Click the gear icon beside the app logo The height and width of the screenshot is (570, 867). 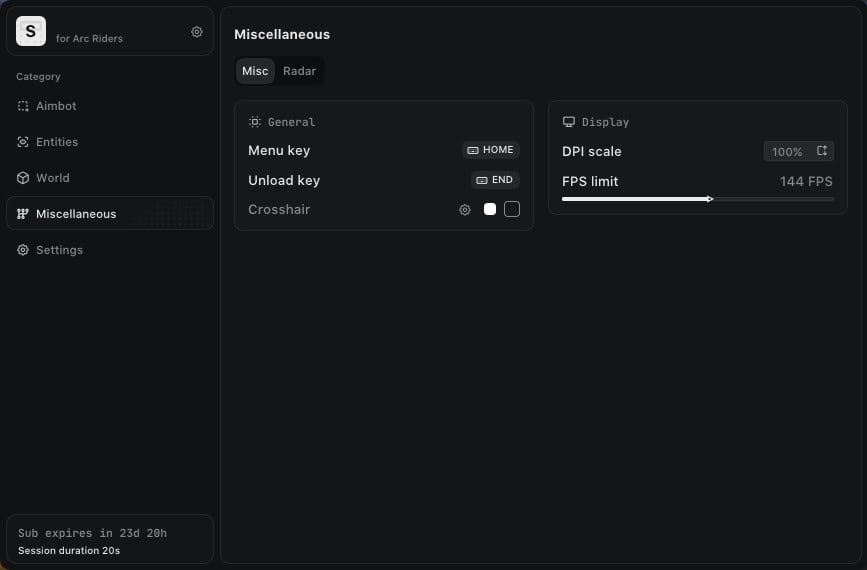[197, 32]
